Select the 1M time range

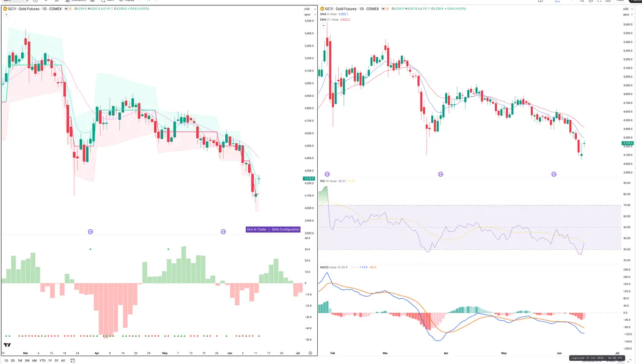tap(20, 360)
